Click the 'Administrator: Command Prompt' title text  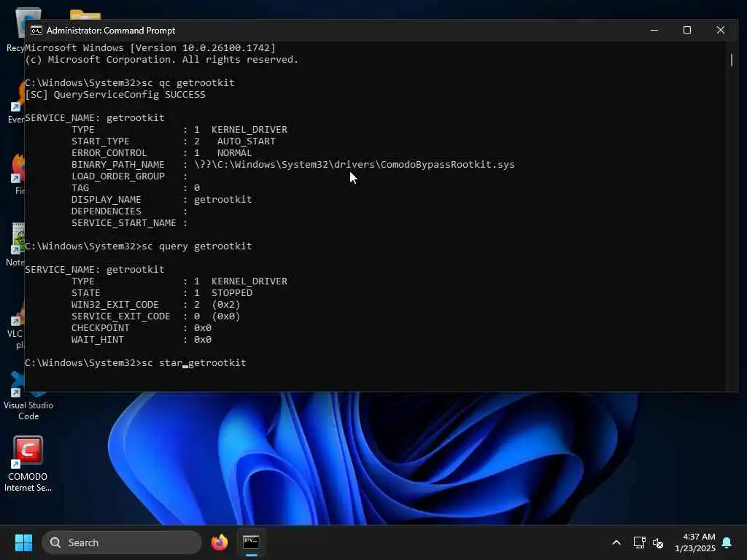click(111, 31)
